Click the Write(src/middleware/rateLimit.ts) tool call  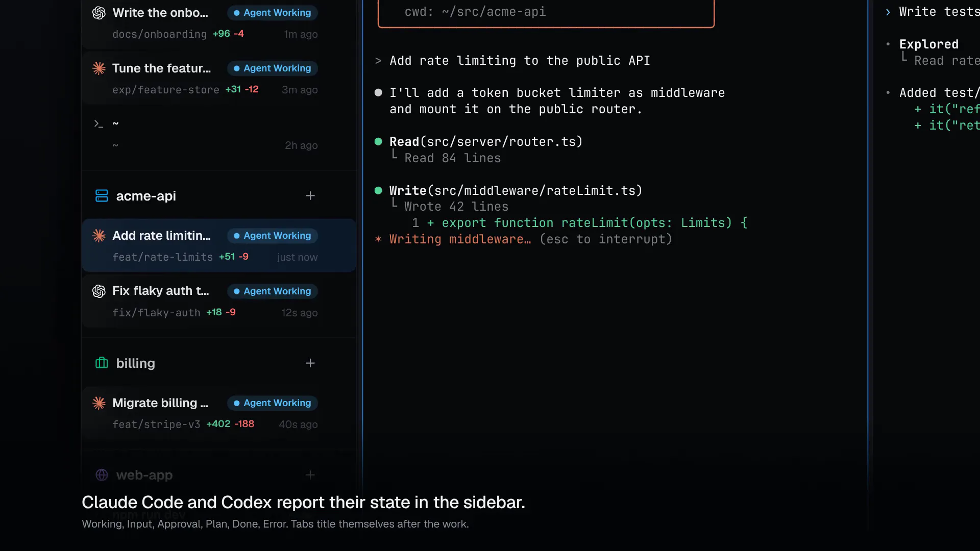(x=516, y=190)
